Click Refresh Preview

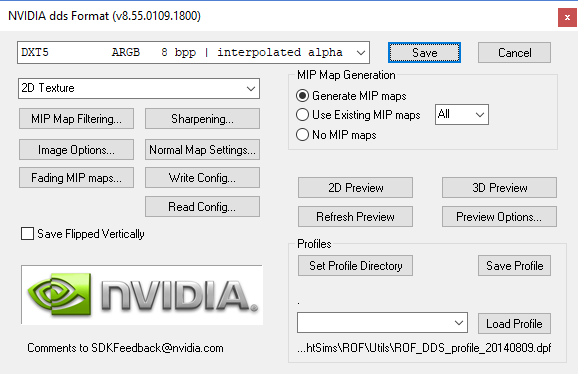click(x=355, y=216)
